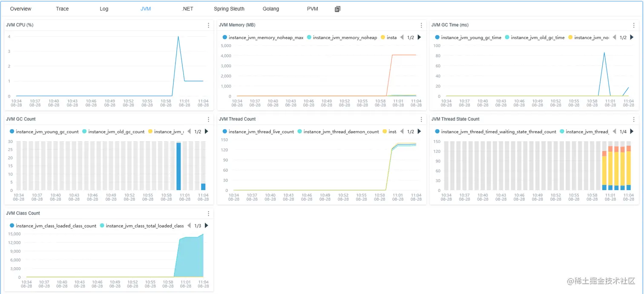Screen dimensions: 644x294
Task: Go to next legend page in JVM GC Count
Action: click(x=206, y=131)
